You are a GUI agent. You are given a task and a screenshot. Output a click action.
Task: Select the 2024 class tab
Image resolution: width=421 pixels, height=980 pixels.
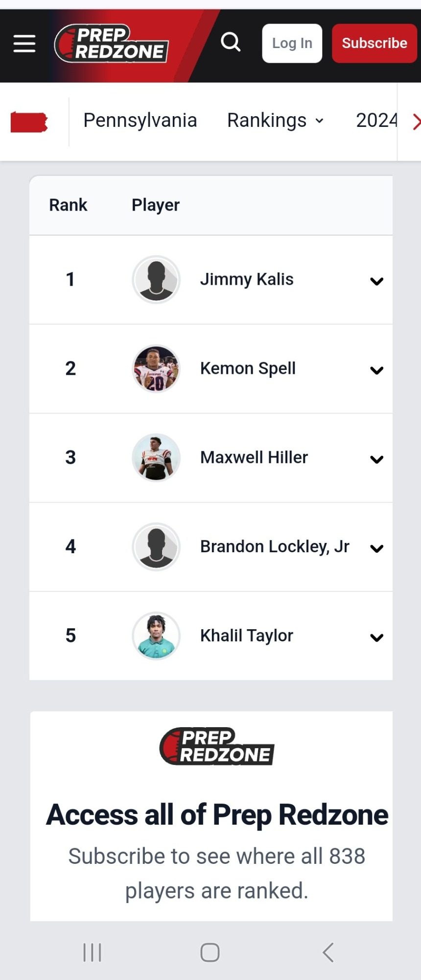coord(376,121)
